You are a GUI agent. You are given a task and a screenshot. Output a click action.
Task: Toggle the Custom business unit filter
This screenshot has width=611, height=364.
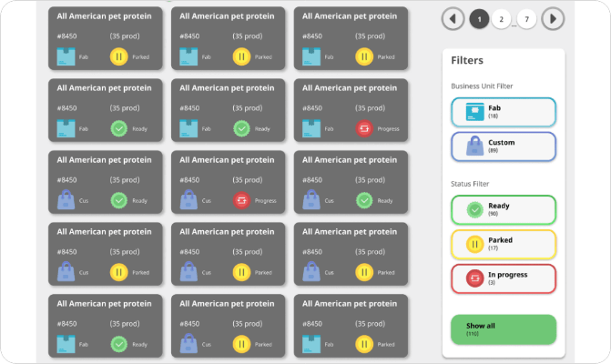point(504,147)
